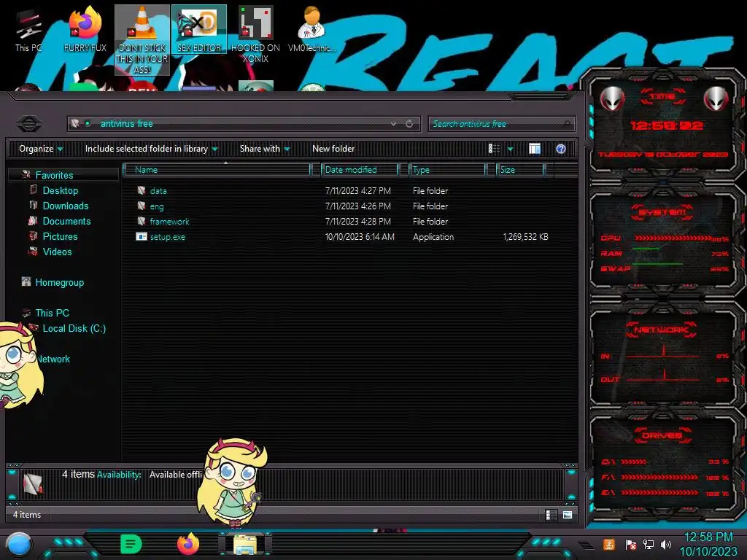
Task: Select This PC in navigation tree
Action: 52,313
